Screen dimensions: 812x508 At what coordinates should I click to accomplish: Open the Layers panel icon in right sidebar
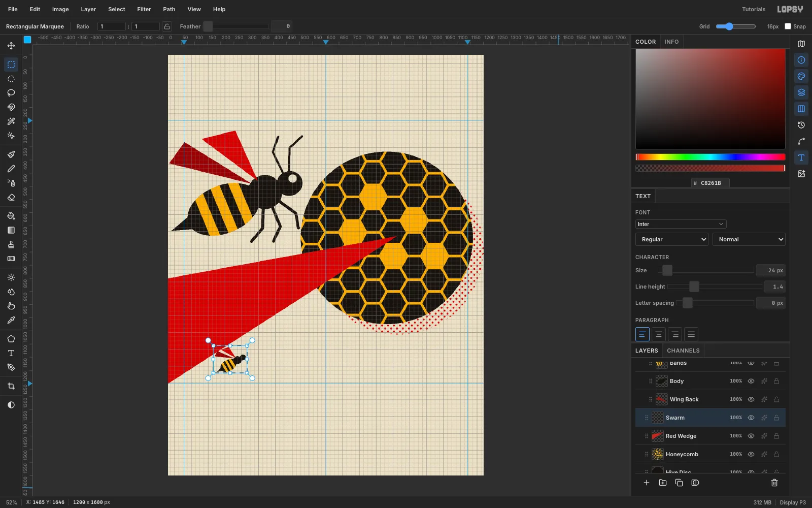coord(801,92)
